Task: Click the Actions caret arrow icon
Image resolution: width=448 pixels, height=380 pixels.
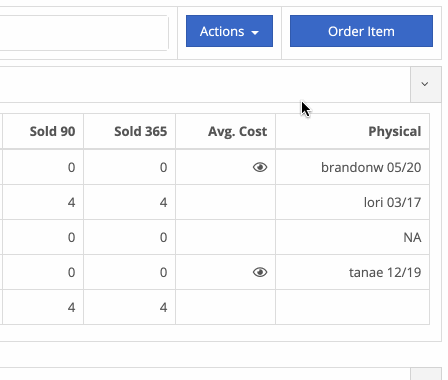Action: tap(255, 33)
